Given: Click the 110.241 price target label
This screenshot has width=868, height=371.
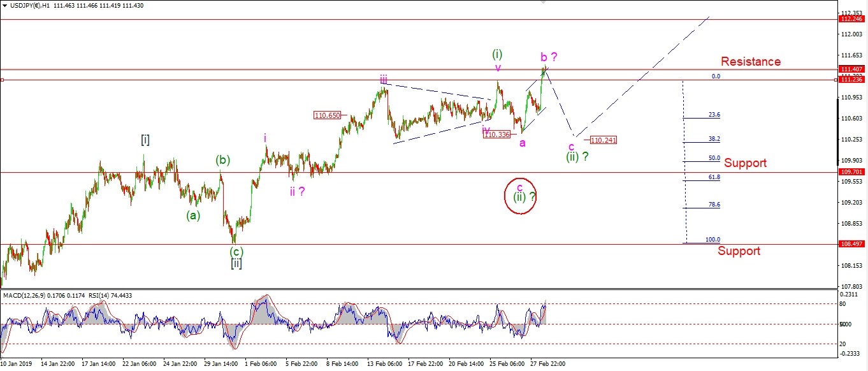Looking at the screenshot, I should click(x=604, y=140).
